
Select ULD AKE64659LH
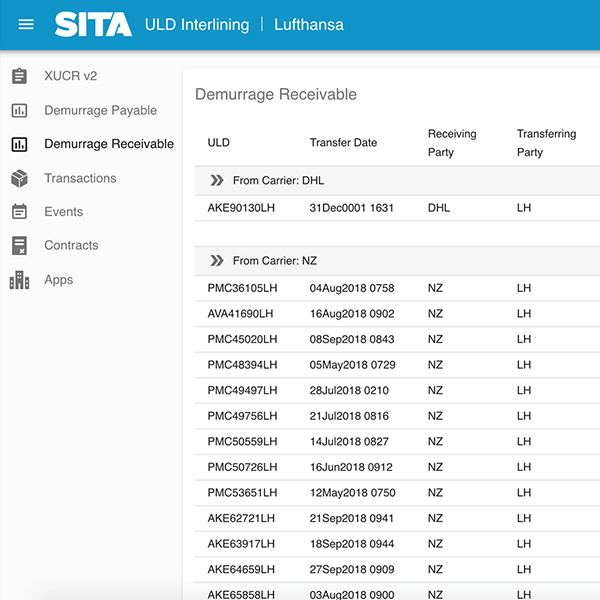click(x=241, y=569)
